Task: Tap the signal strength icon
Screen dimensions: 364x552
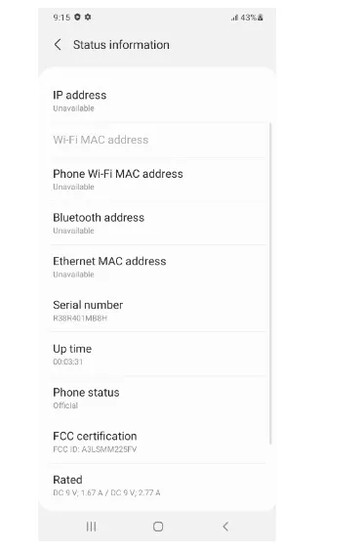Action: pos(234,18)
